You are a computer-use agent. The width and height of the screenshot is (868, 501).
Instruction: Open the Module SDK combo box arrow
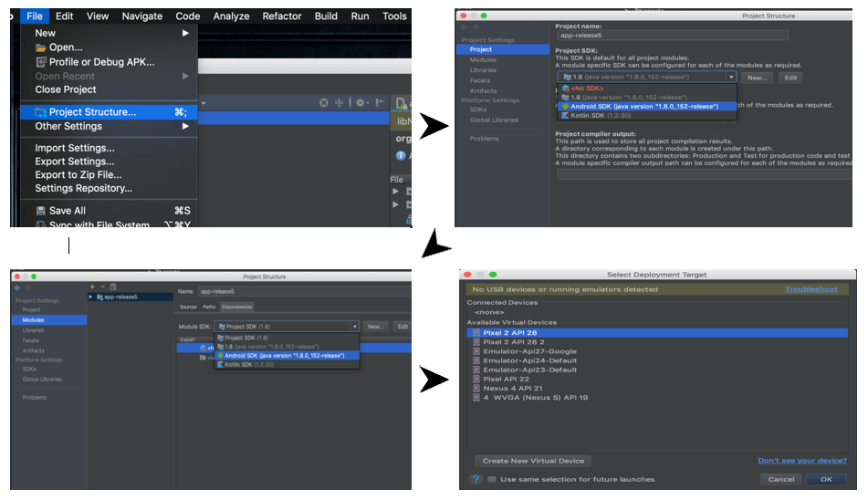[354, 327]
